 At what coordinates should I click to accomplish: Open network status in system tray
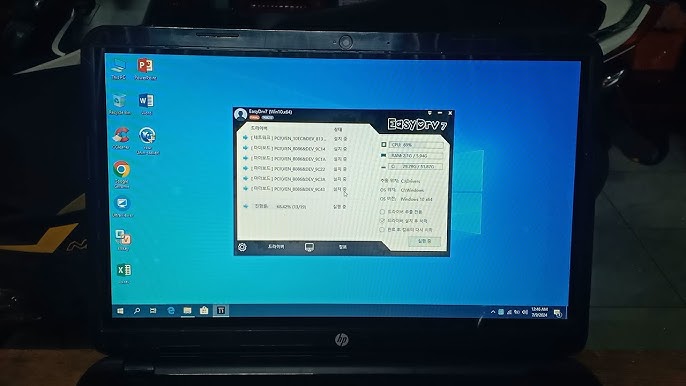pyautogui.click(x=509, y=312)
